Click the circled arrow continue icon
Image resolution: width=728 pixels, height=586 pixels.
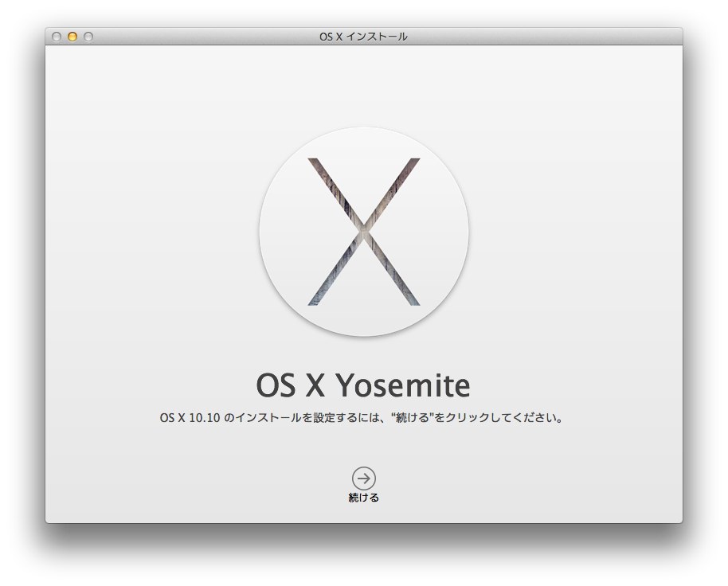pos(363,479)
